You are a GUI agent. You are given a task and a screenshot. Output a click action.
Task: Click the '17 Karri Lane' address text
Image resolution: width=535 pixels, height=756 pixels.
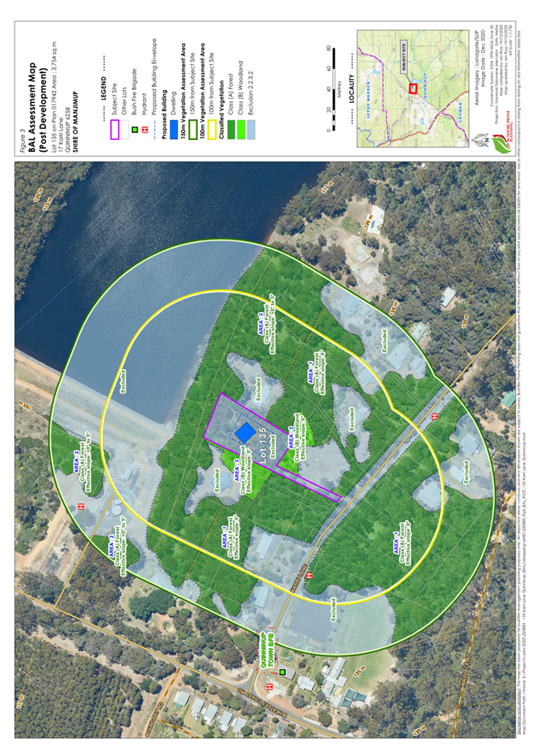tap(61, 137)
